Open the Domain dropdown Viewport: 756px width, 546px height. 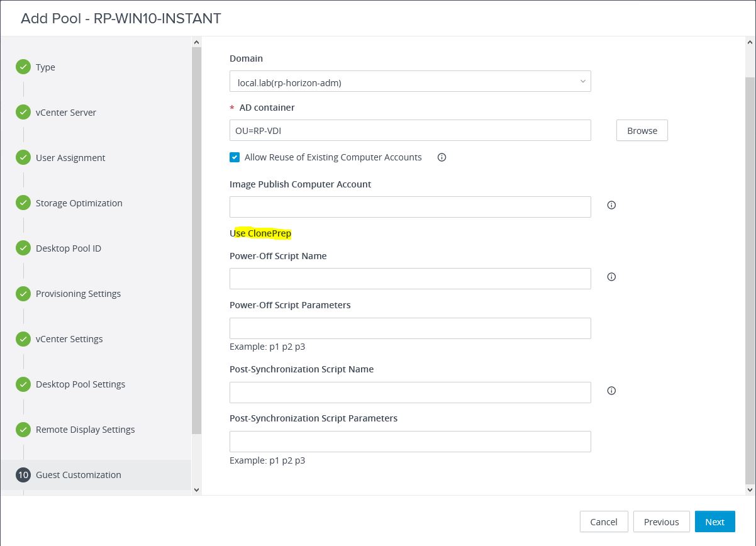pyautogui.click(x=410, y=81)
